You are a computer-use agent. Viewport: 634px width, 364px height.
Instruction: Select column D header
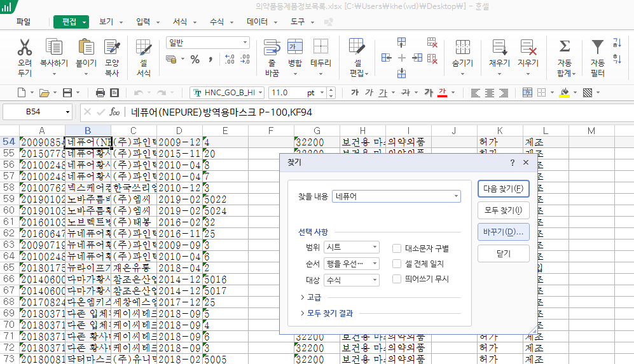179,130
